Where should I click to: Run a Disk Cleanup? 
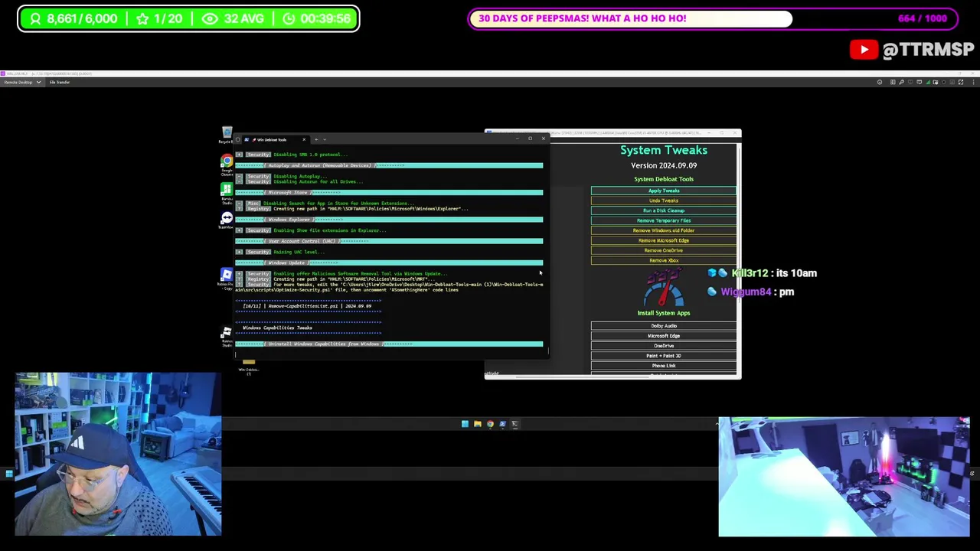(x=664, y=210)
